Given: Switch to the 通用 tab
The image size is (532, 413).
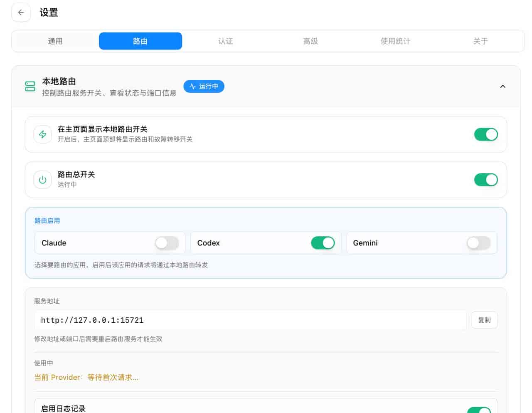Looking at the screenshot, I should point(55,41).
